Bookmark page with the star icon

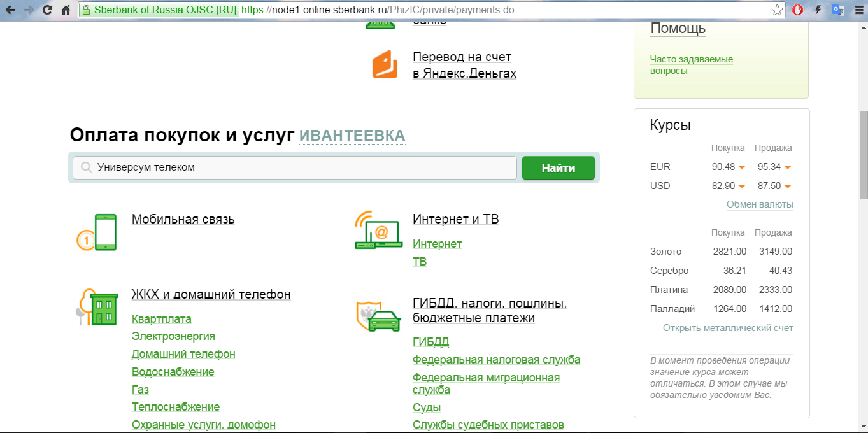coord(777,10)
